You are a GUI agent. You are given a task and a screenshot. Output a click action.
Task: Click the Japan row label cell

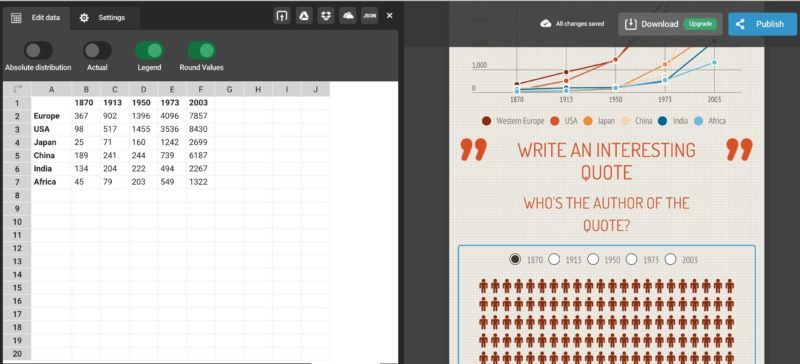52,142
